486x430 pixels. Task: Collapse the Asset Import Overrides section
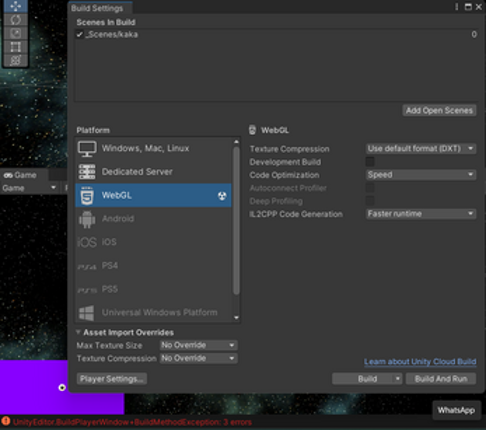coord(78,332)
